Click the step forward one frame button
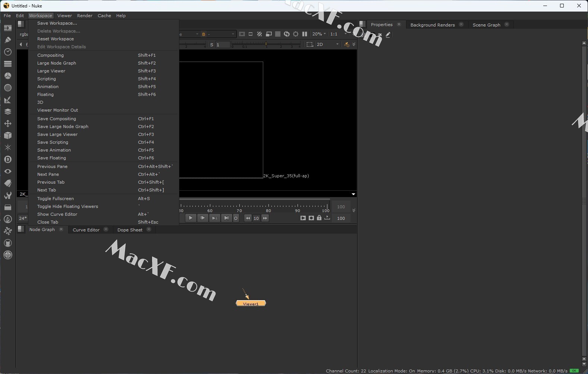This screenshot has height=374, width=588. point(202,218)
